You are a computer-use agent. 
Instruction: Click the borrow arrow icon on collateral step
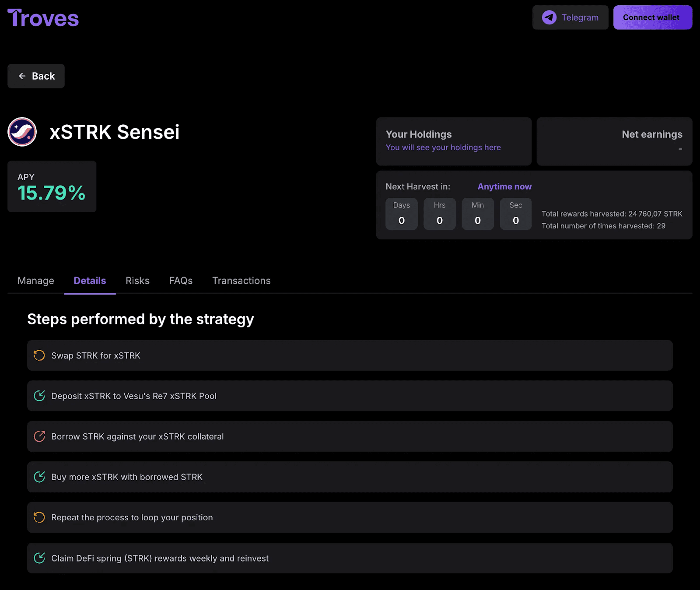pyautogui.click(x=39, y=436)
